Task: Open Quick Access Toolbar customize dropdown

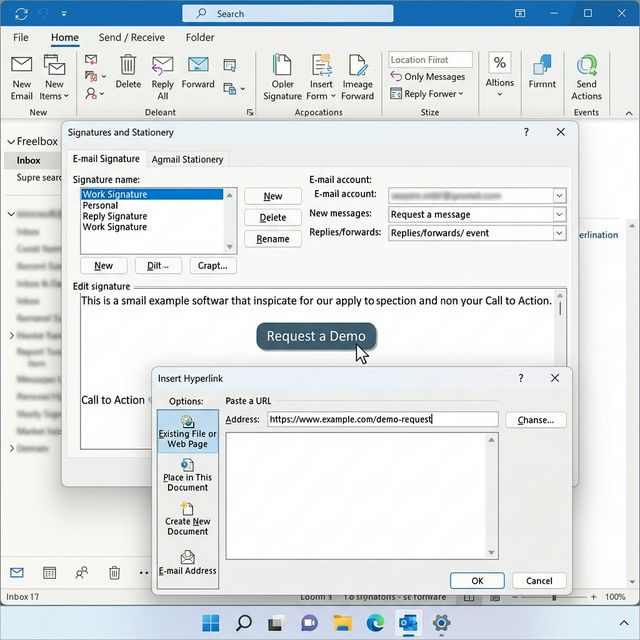Action: click(x=64, y=14)
